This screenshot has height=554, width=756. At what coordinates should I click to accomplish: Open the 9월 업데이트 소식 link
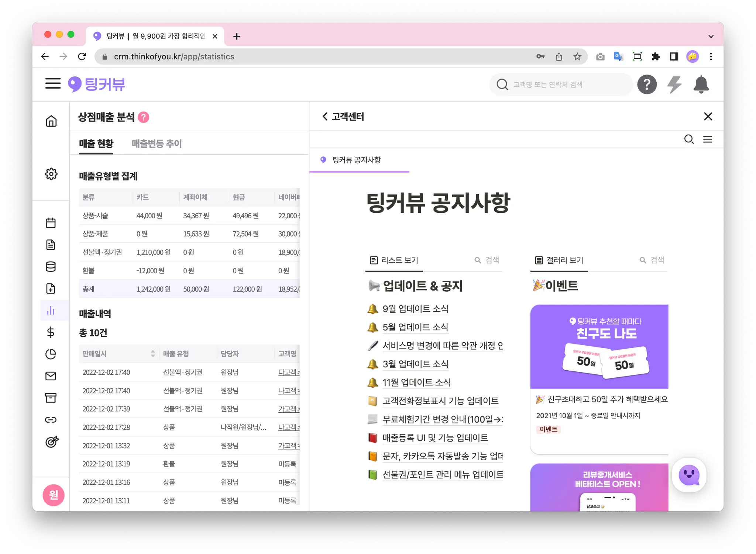[x=415, y=309]
